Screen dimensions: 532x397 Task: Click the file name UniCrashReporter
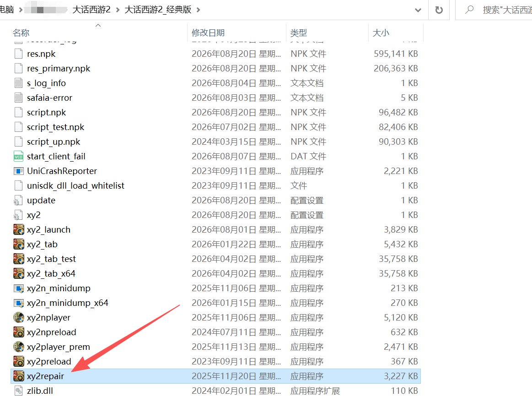(x=62, y=171)
